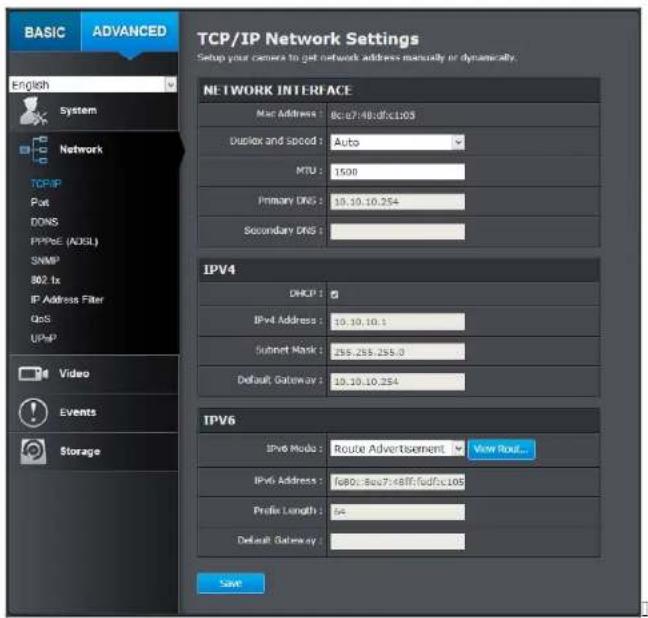Select DDNS in Network submenu
The image size is (648, 618).
44,222
